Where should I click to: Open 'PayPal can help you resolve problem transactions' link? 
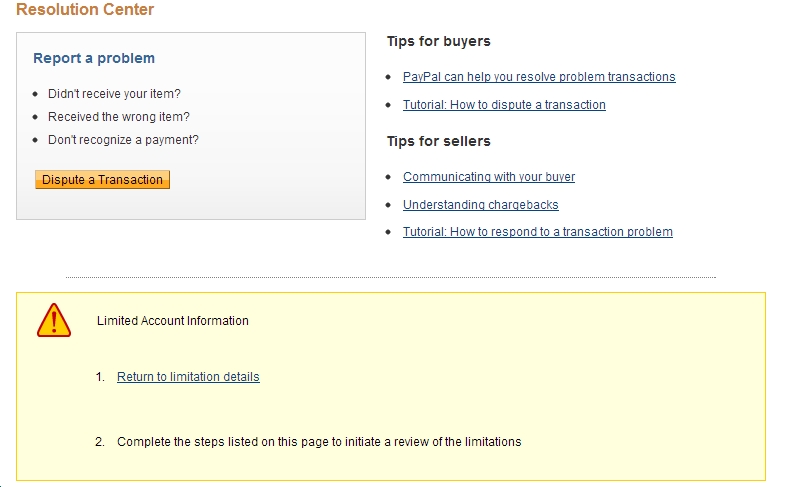pyautogui.click(x=539, y=77)
